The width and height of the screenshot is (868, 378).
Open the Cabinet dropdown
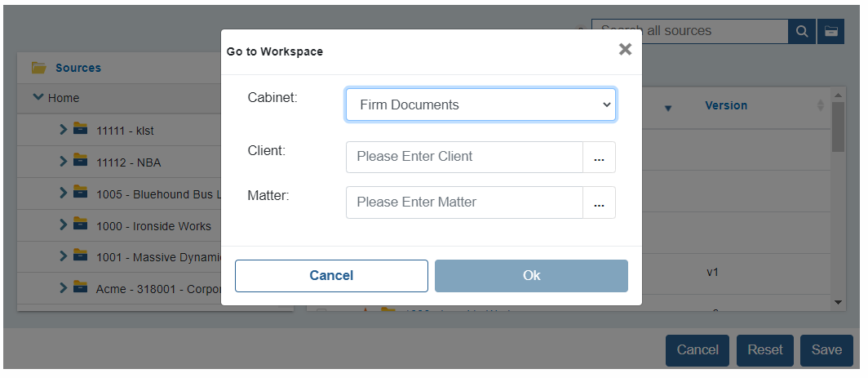[480, 105]
